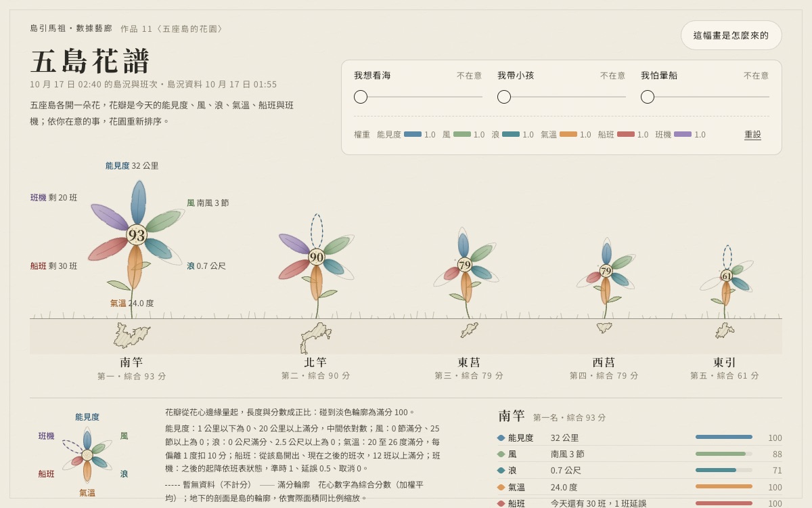Select the 東莒 flower scored 79

464,264
